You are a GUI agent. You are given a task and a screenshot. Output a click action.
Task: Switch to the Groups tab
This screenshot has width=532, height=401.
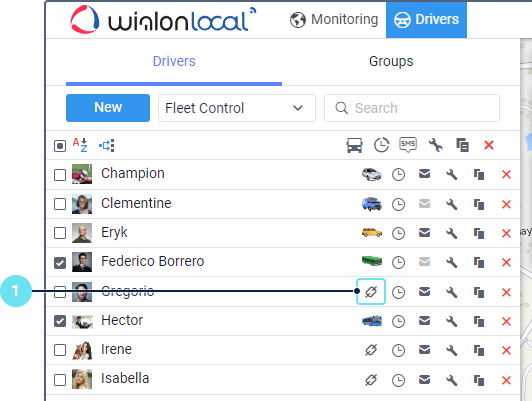pos(391,61)
